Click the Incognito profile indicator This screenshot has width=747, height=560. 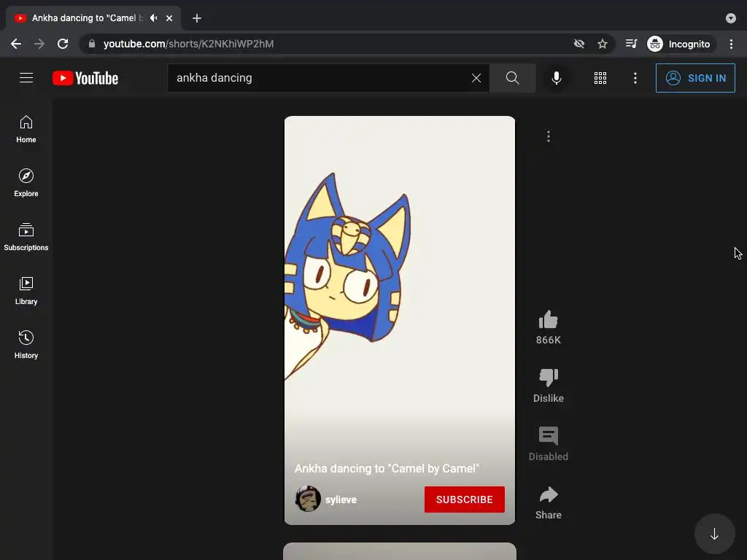(x=681, y=44)
